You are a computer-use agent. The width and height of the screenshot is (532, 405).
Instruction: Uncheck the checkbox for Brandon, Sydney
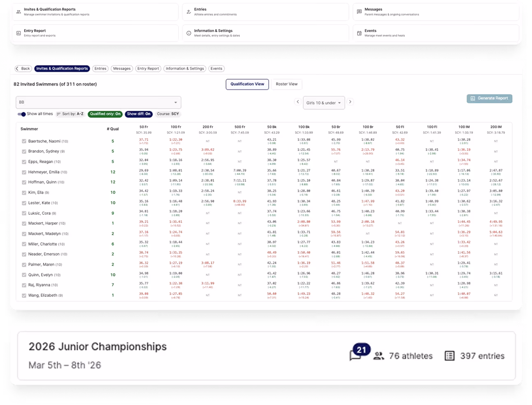pos(24,151)
